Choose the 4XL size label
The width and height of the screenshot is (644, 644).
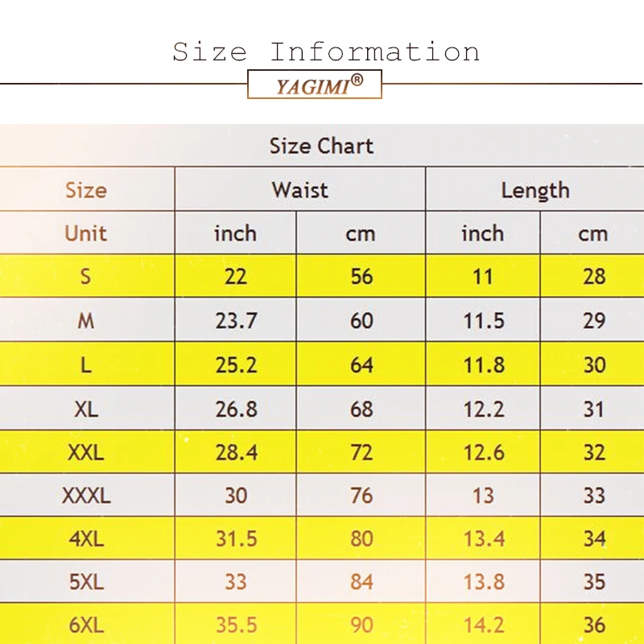(x=85, y=538)
